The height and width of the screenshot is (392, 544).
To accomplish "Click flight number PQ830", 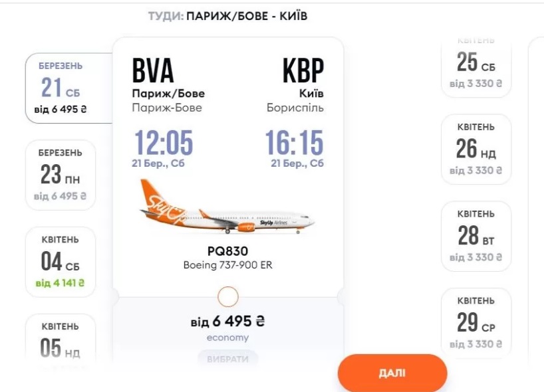I will point(227,251).
